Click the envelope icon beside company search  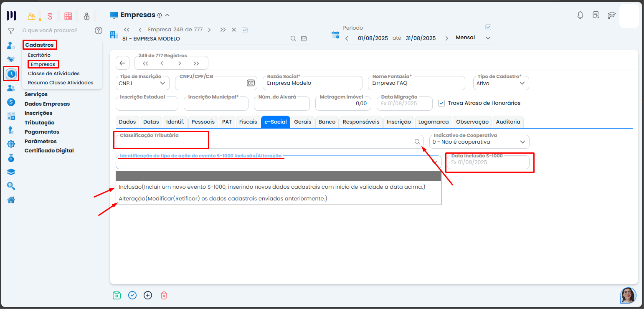pos(304,38)
